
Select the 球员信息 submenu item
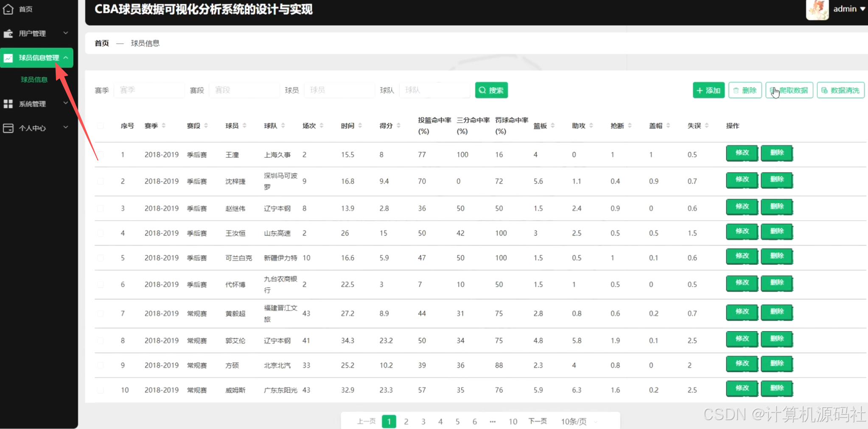click(x=34, y=79)
